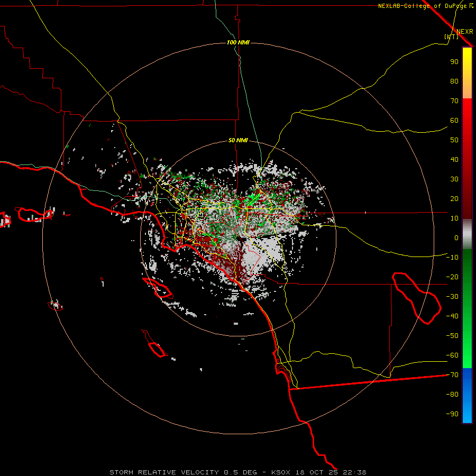This screenshot has height=476, width=476.
Task: Click the 0.5 DEG elevation text
Action: [x=240, y=472]
